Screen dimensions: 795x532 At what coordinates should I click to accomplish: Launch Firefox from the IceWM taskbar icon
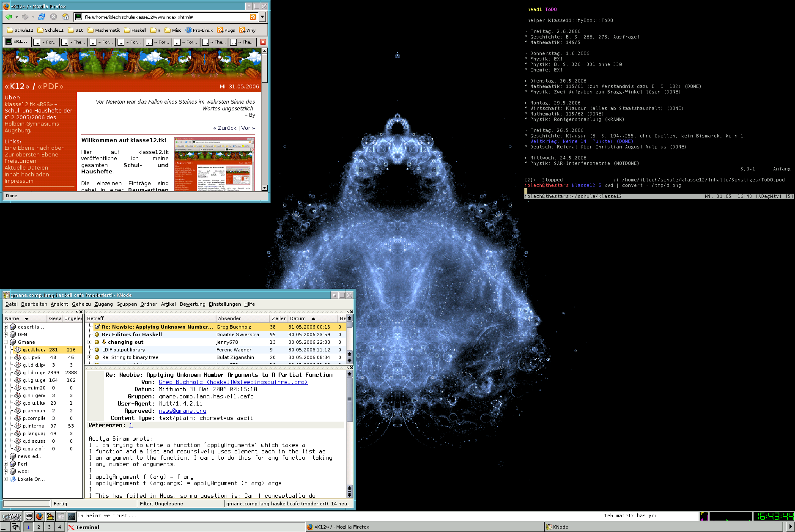(x=39, y=516)
